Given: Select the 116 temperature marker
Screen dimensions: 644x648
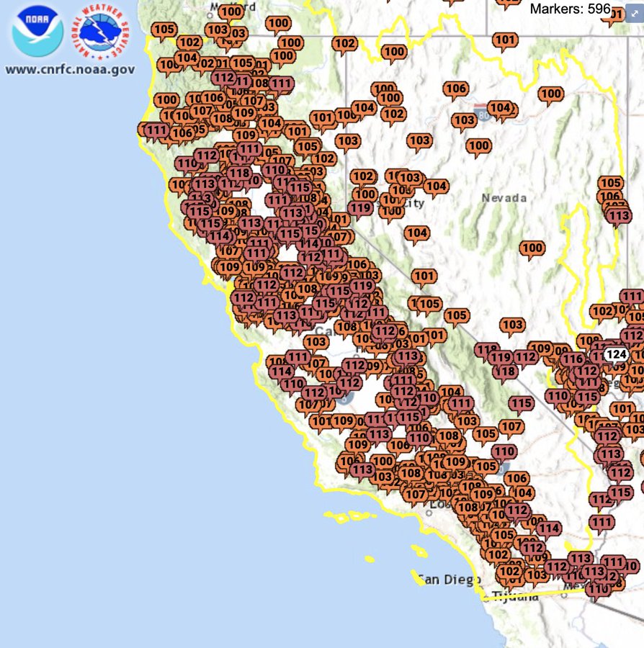Looking at the screenshot, I should pos(573,360).
